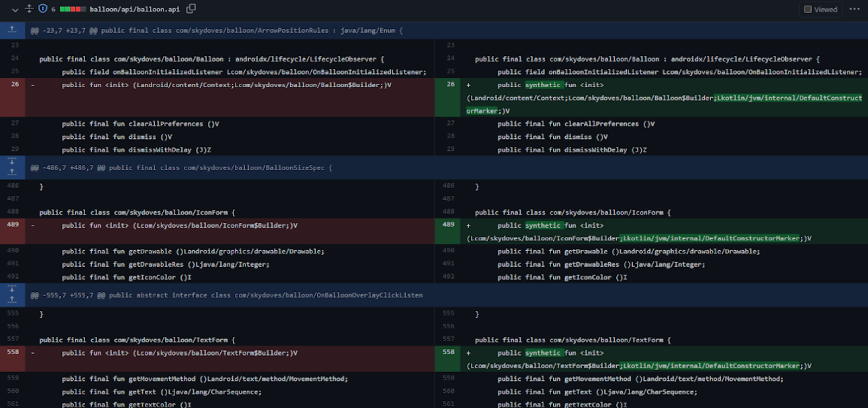Select removed line number 26
Image resolution: width=868 pixels, height=408 pixels.
coord(15,85)
